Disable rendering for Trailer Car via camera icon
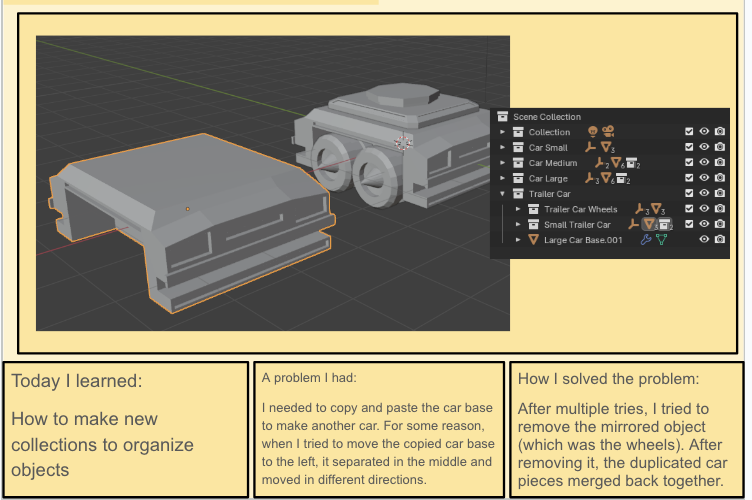 (719, 193)
